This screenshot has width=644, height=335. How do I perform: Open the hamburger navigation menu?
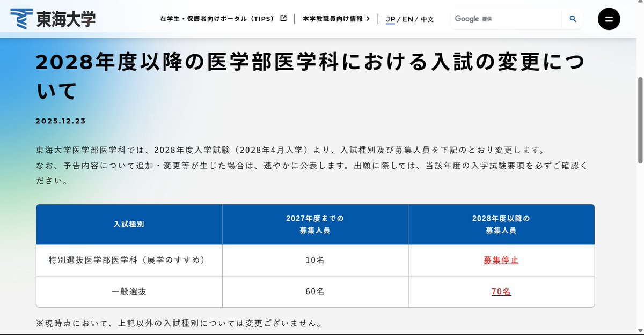(x=609, y=19)
